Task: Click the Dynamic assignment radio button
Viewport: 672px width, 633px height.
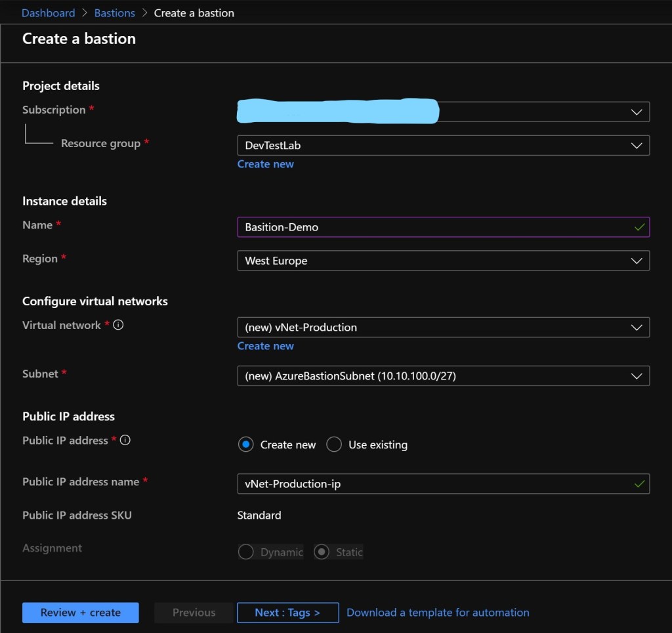Action: pyautogui.click(x=246, y=552)
